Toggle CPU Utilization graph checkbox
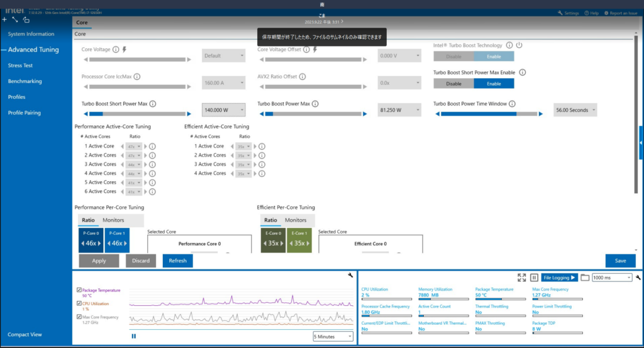This screenshot has width=644, height=348. (79, 303)
